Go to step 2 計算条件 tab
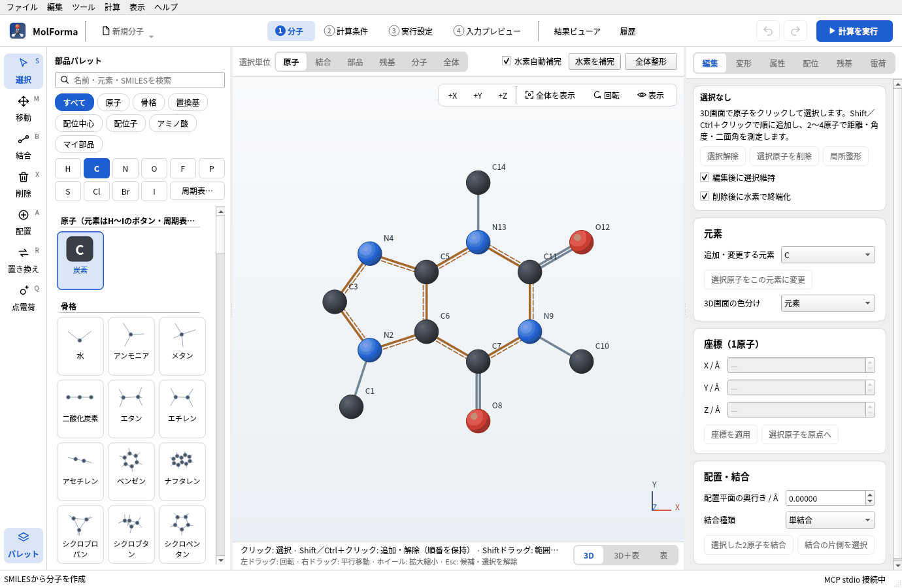The height and width of the screenshot is (588, 902). (x=346, y=31)
